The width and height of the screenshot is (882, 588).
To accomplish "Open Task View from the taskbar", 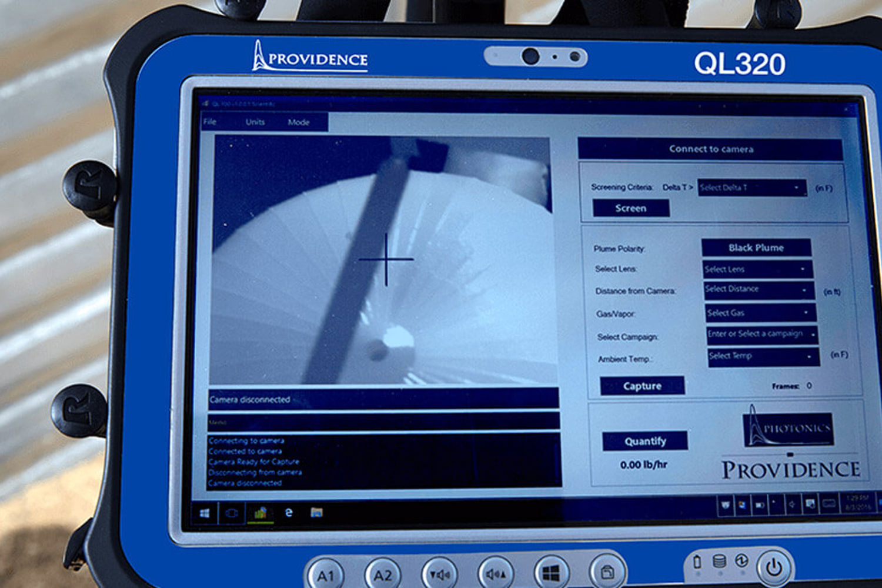I will tap(232, 513).
